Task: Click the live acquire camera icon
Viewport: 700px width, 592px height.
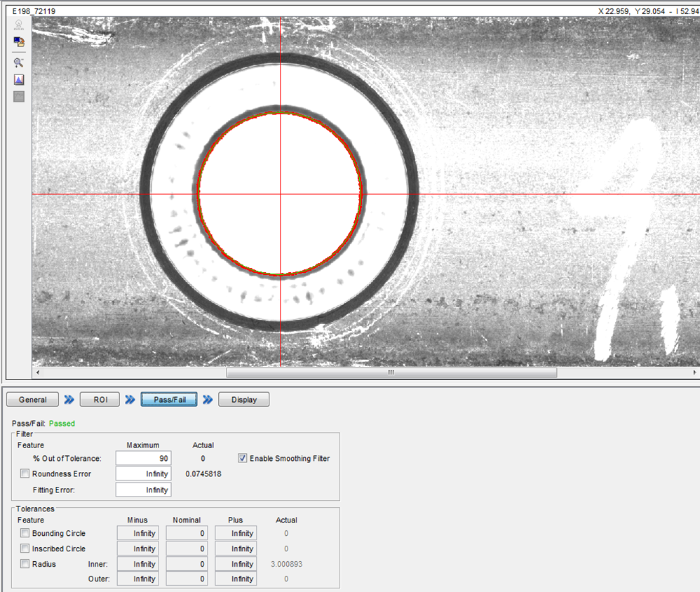Action: coord(19,25)
